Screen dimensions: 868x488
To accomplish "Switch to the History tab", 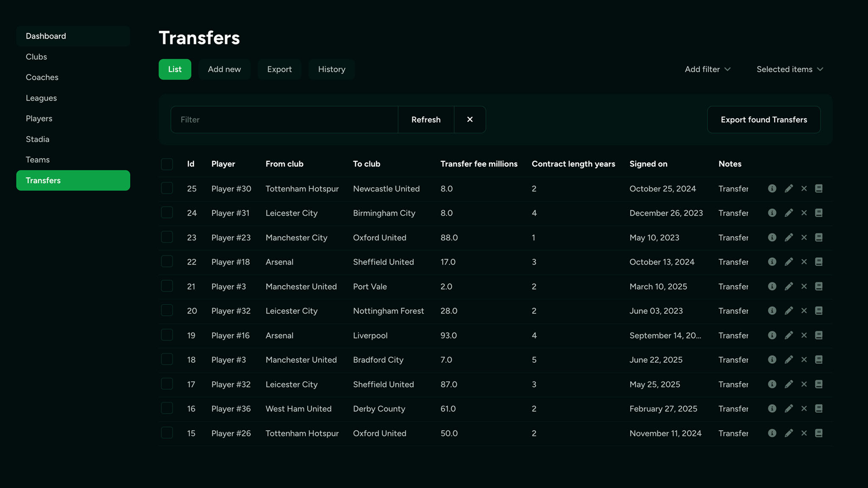I will click(331, 69).
